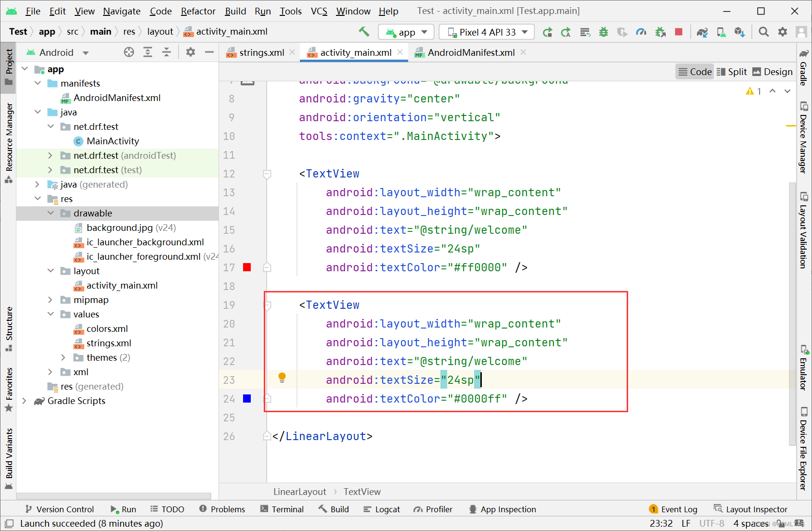Click UTF-8 file encoding in status bar
Viewport: 812px width, 531px height.
point(711,523)
